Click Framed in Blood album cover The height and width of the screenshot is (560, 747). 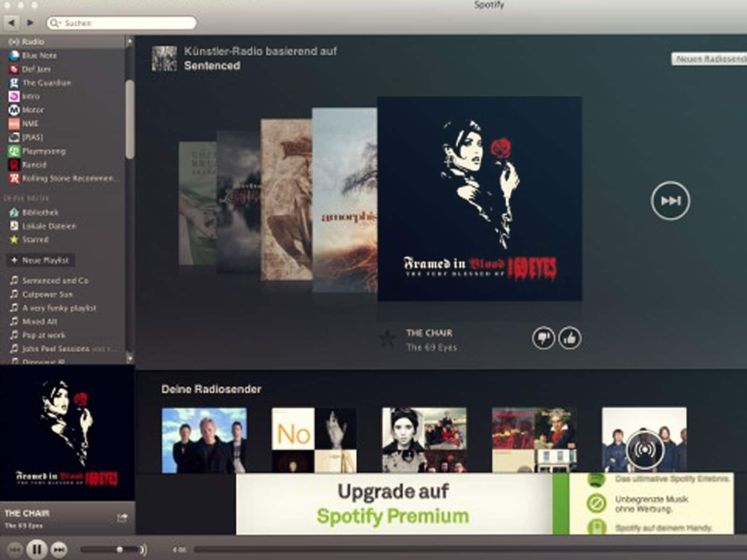click(x=479, y=199)
